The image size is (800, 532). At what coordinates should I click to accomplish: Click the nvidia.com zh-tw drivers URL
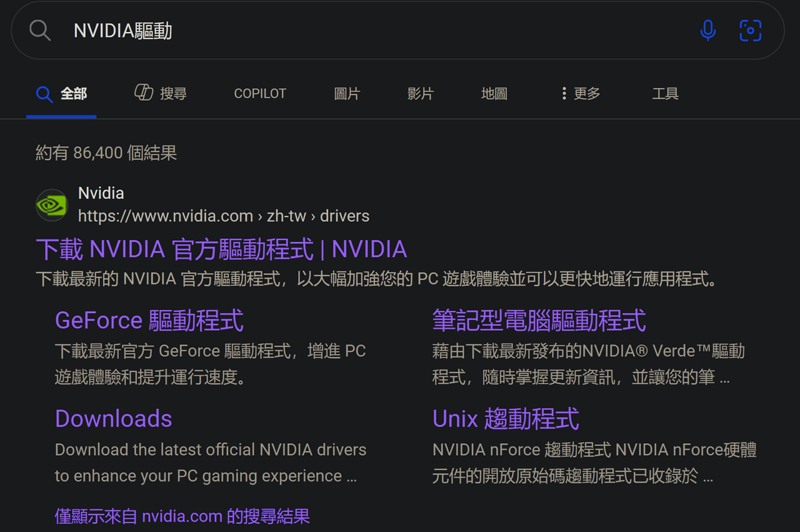[224, 216]
